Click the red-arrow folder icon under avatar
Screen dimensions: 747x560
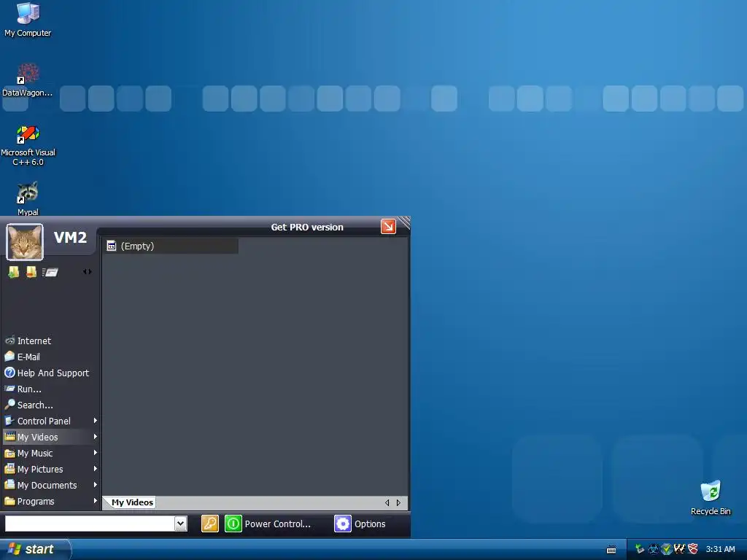[x=31, y=272]
